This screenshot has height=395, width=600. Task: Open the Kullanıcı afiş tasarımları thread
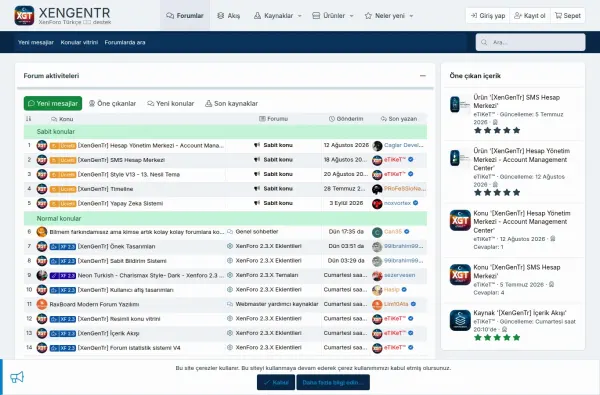126,290
